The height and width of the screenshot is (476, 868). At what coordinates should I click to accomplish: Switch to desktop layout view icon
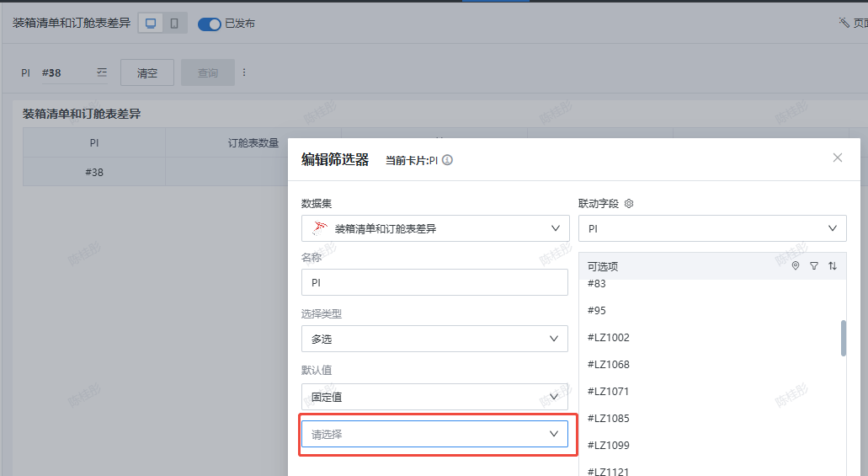coord(151,24)
